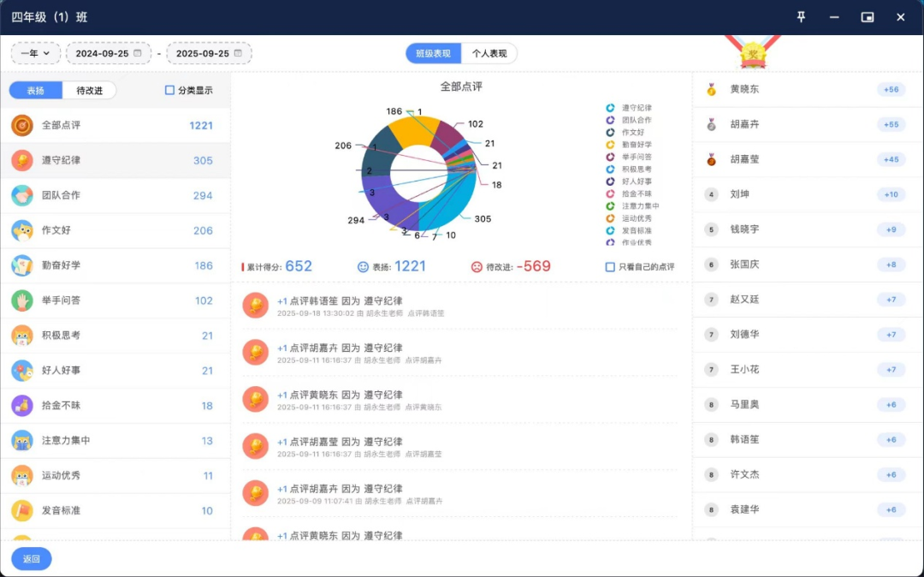Screen dimensions: 924x577
Task: Open calendar icon for start date 2024-09-25
Action: click(137, 53)
